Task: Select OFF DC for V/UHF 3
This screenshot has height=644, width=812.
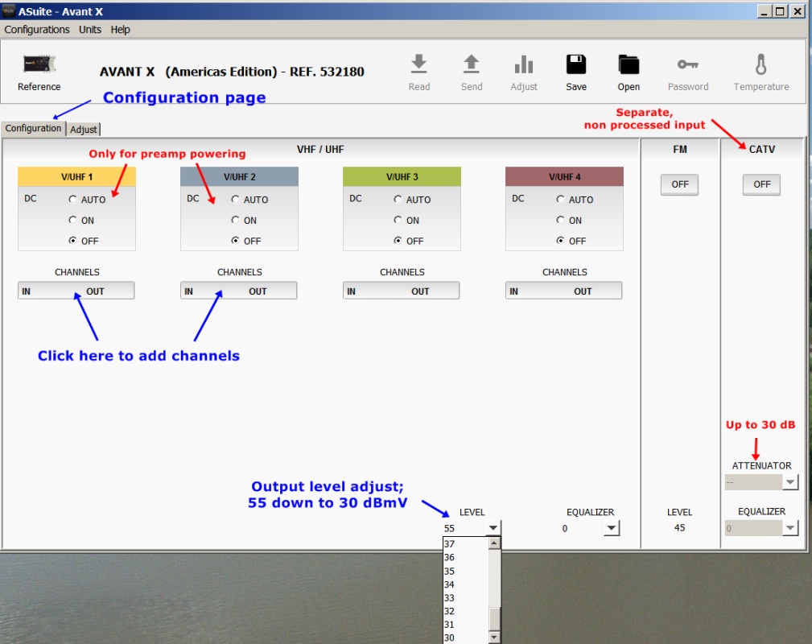Action: 398,241
